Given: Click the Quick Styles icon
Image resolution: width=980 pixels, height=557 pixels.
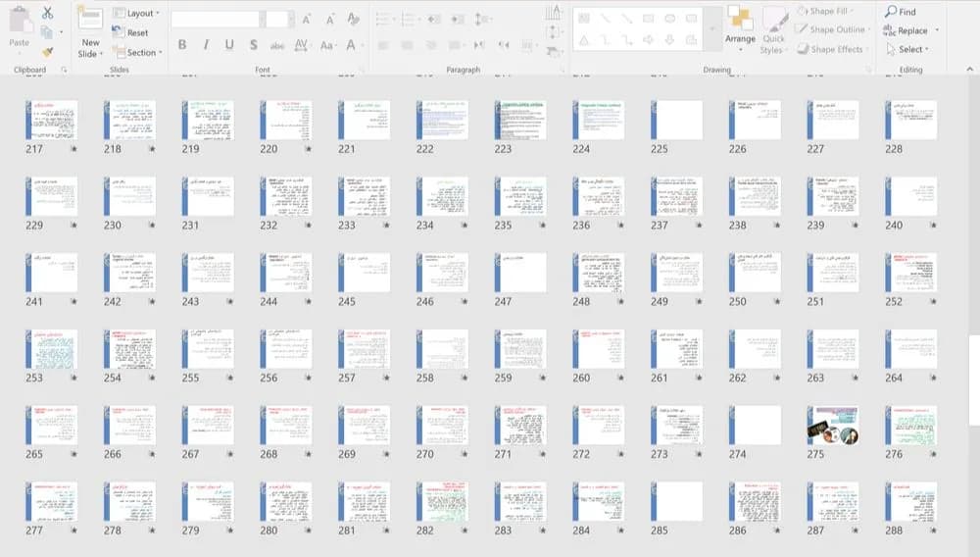Looking at the screenshot, I should point(775,19).
